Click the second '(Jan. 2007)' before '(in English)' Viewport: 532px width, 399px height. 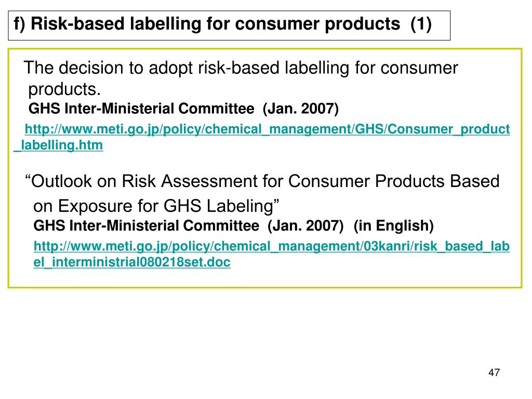pos(305,225)
